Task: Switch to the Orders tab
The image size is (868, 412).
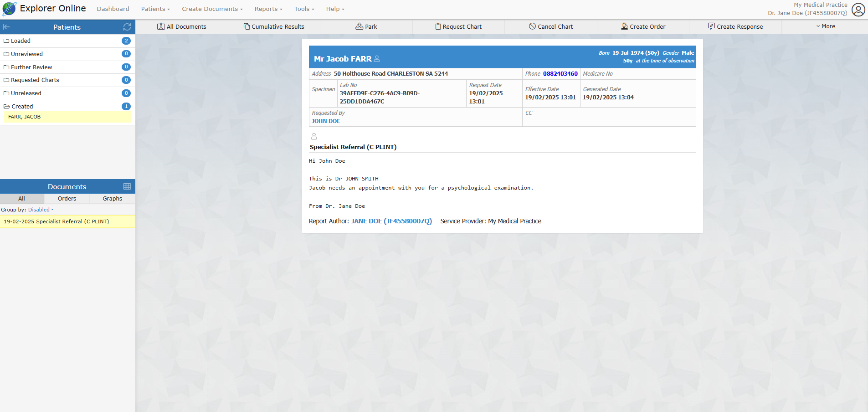Action: [x=67, y=198]
